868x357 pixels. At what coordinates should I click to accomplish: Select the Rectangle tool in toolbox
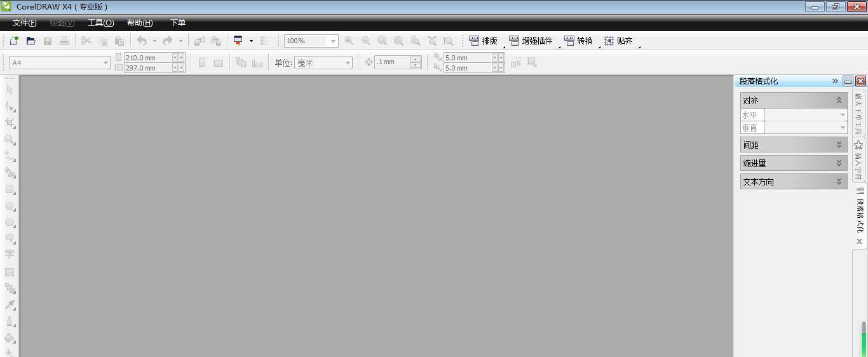click(10, 189)
